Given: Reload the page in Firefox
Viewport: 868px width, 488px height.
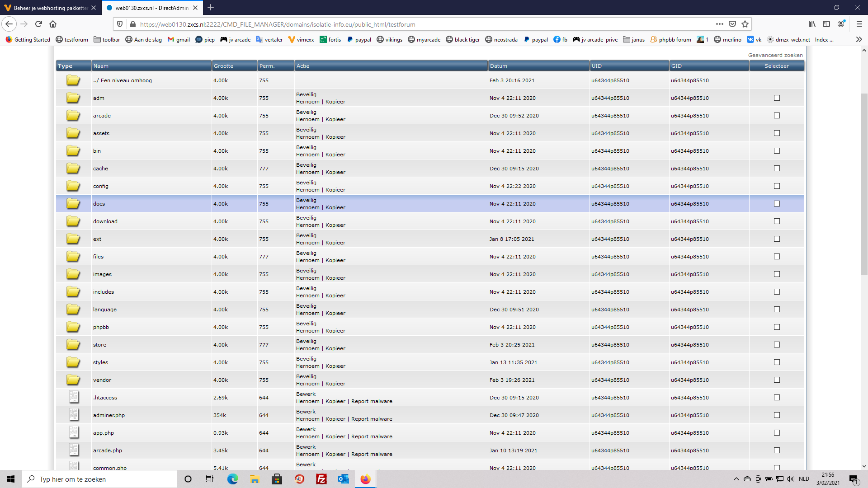Looking at the screenshot, I should [x=38, y=24].
